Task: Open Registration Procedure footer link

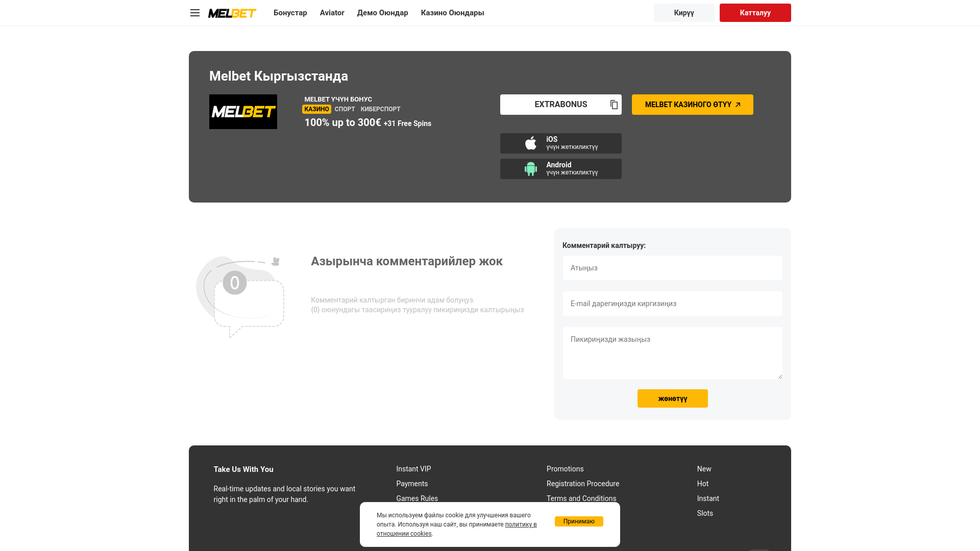Action: (583, 484)
